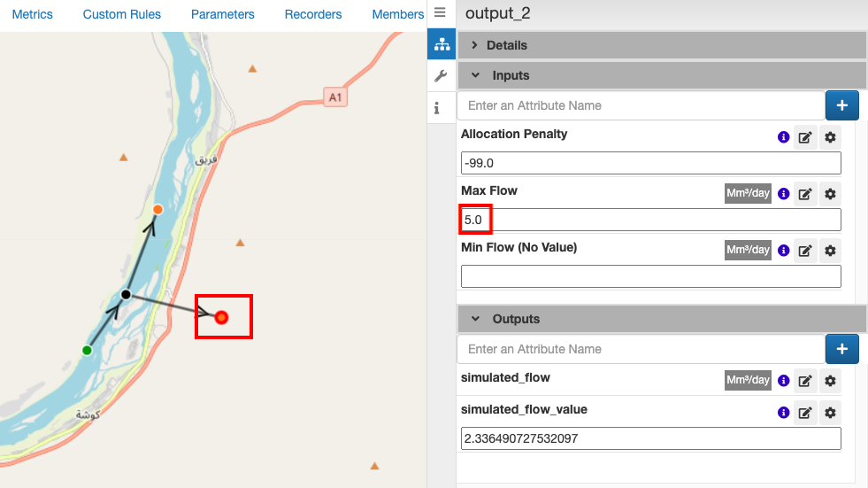Image resolution: width=868 pixels, height=488 pixels.
Task: Edit the Allocation Penalty attribute
Action: (805, 137)
